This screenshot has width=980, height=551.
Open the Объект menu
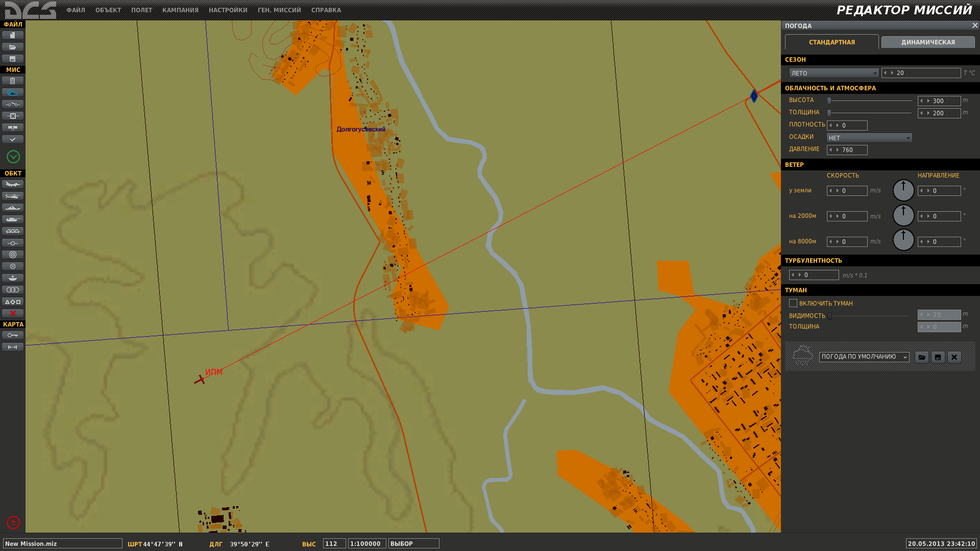[x=108, y=10]
